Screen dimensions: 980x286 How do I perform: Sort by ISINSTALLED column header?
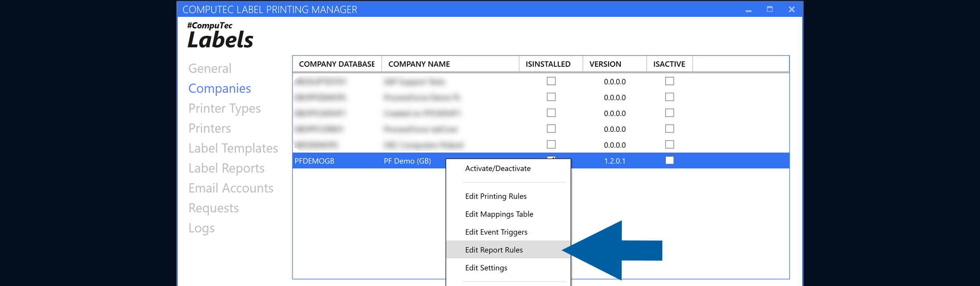(x=551, y=64)
